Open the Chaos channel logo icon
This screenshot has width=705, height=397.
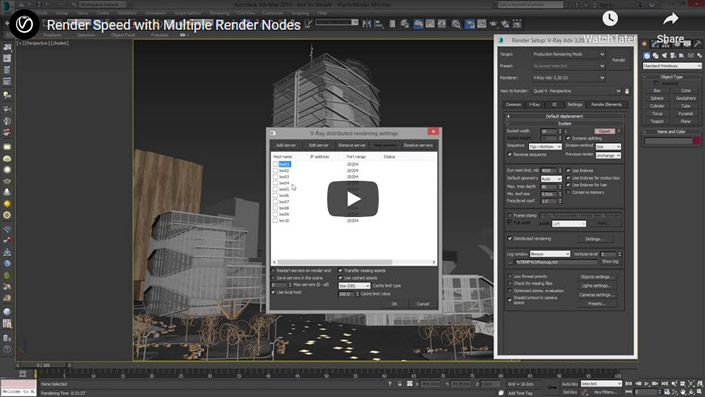(x=24, y=24)
